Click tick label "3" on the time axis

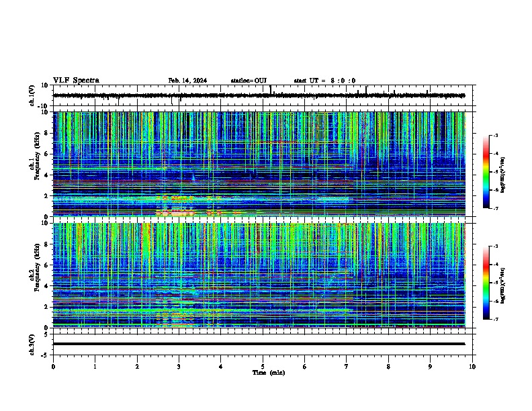(179, 367)
